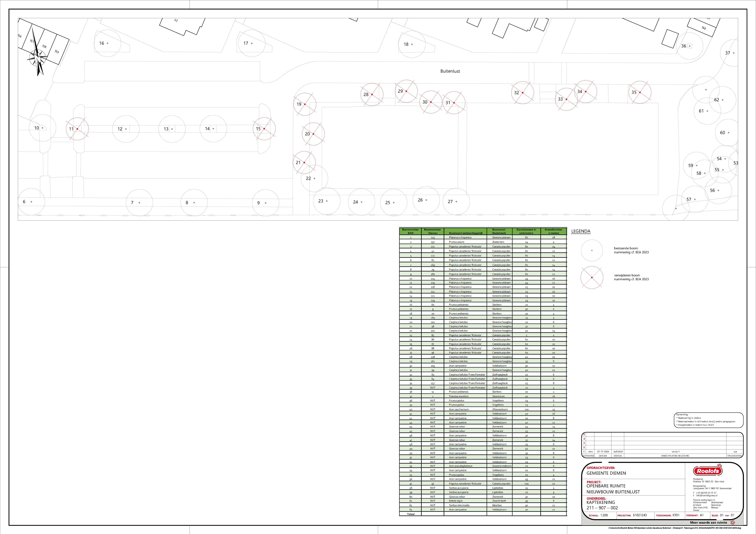The width and height of the screenshot is (756, 534).
Task: Click existing tree circle 12
Action: pyautogui.click(x=126, y=129)
